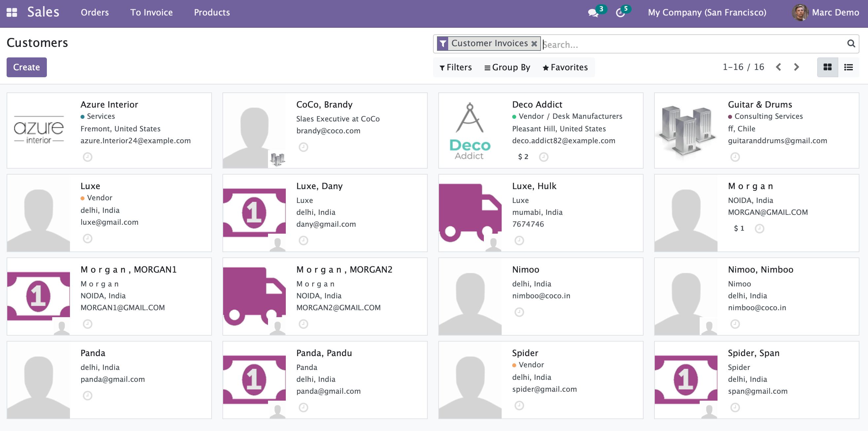
Task: Click the $ 2 invoice indicator on Deco Addict
Action: (x=523, y=157)
